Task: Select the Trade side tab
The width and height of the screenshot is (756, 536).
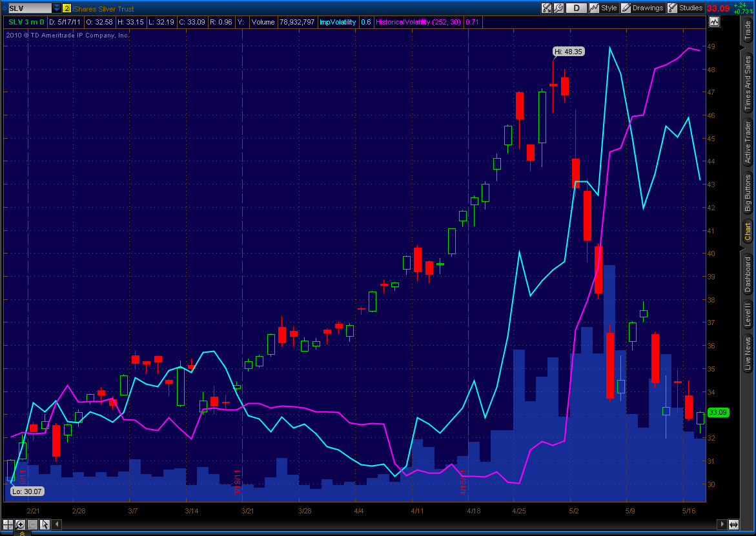Action: tap(748, 30)
